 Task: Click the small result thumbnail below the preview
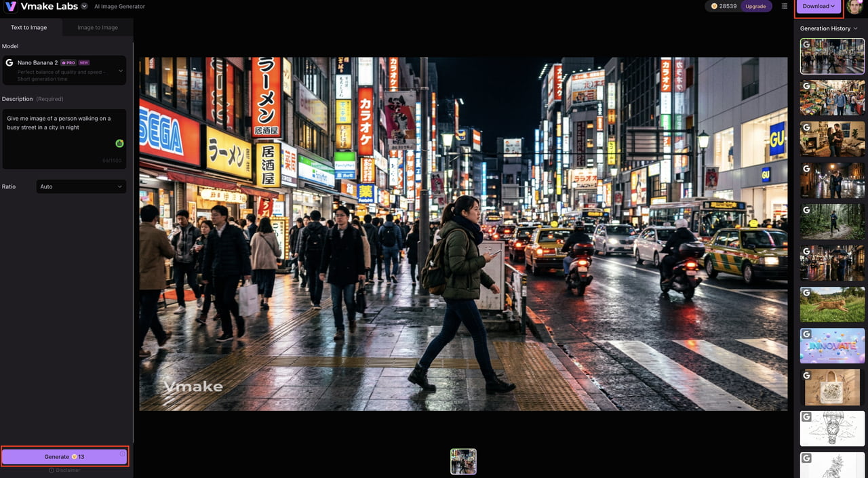[x=463, y=461]
